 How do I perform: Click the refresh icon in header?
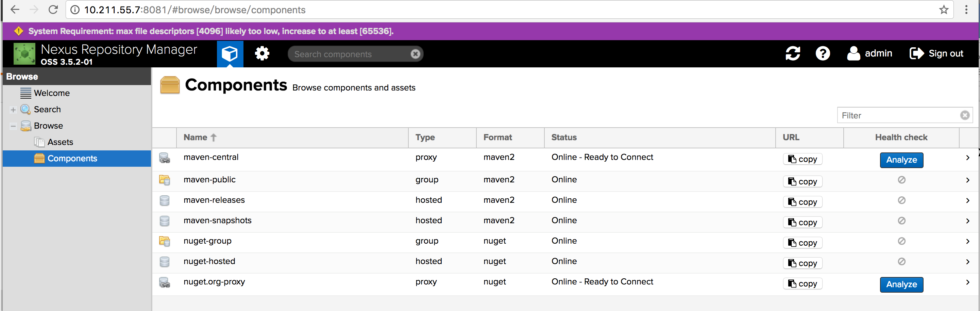[x=792, y=53]
